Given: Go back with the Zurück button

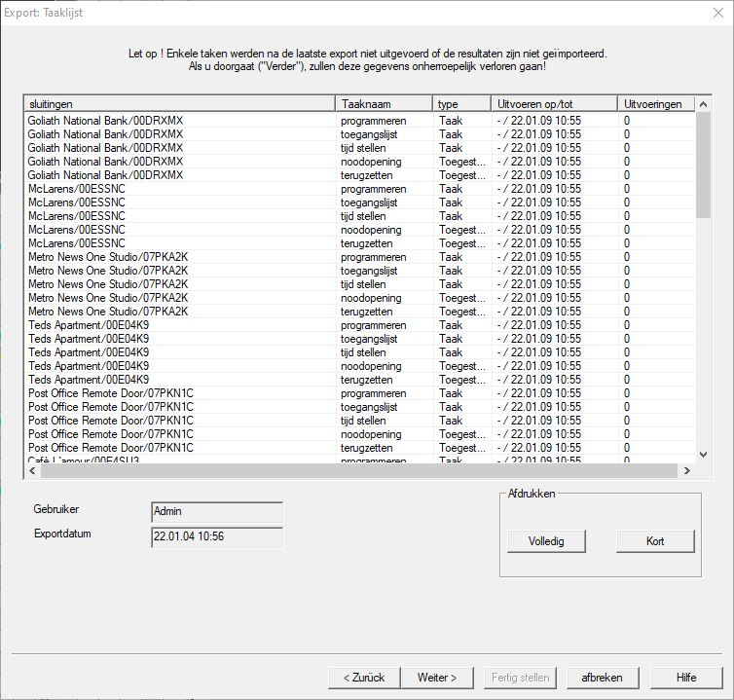Looking at the screenshot, I should 364,678.
